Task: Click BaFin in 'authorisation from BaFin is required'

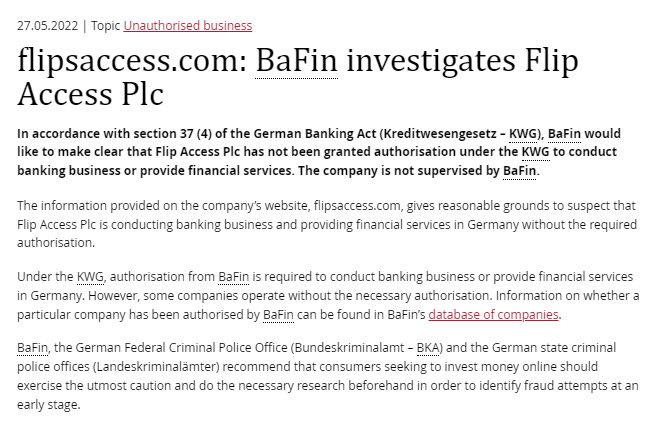Action: tap(233, 277)
